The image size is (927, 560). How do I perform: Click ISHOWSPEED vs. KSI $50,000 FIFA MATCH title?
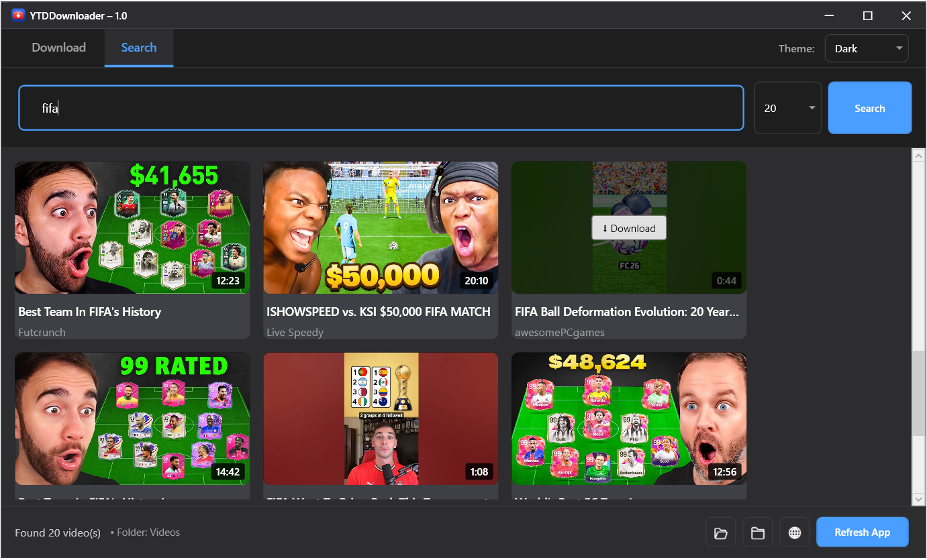pos(379,312)
